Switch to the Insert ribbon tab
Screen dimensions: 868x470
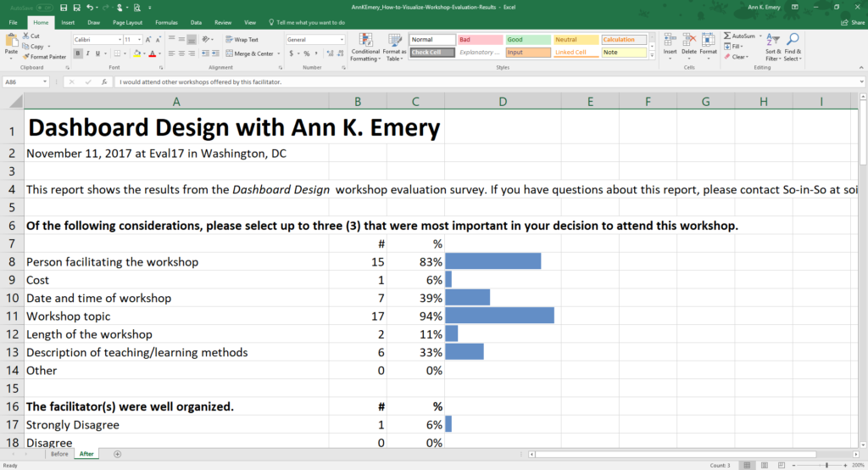[x=68, y=23]
